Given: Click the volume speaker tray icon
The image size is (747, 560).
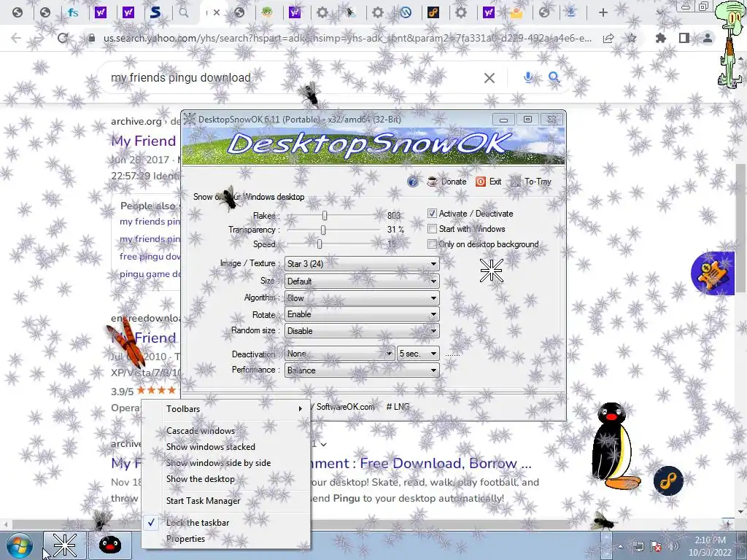Looking at the screenshot, I should 673,547.
